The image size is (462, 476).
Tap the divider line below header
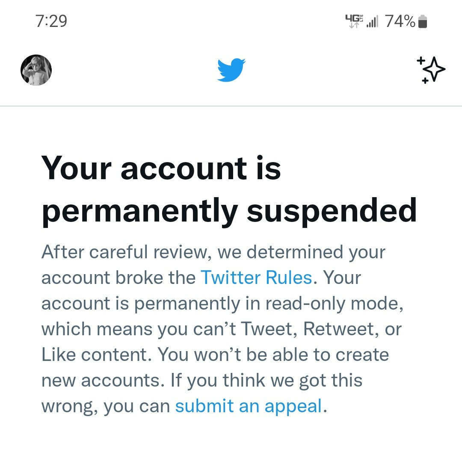coord(231,106)
